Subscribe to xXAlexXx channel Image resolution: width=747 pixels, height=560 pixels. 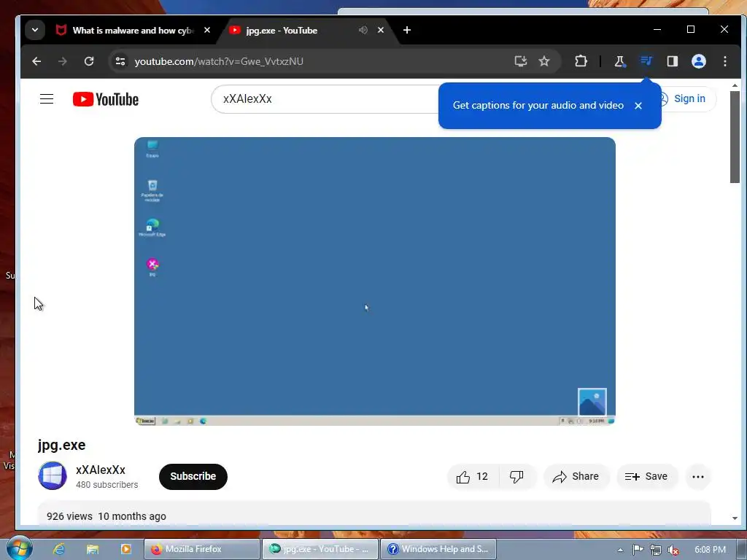tap(193, 476)
